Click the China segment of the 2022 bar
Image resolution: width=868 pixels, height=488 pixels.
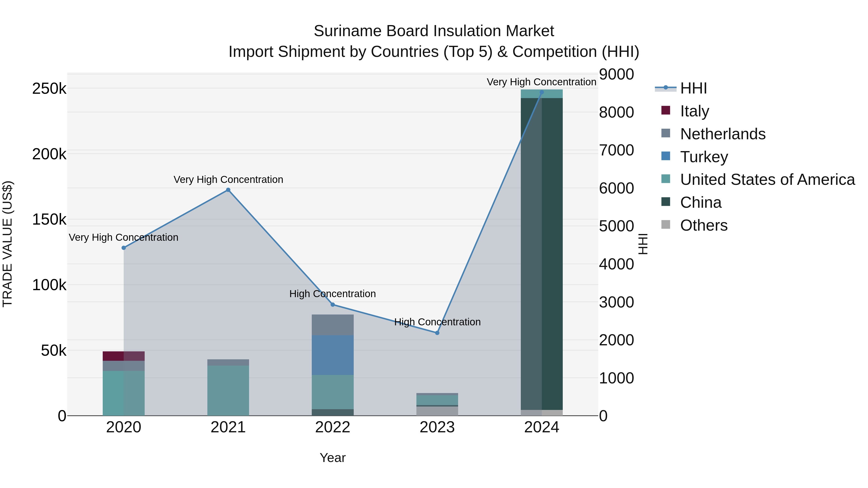click(332, 412)
